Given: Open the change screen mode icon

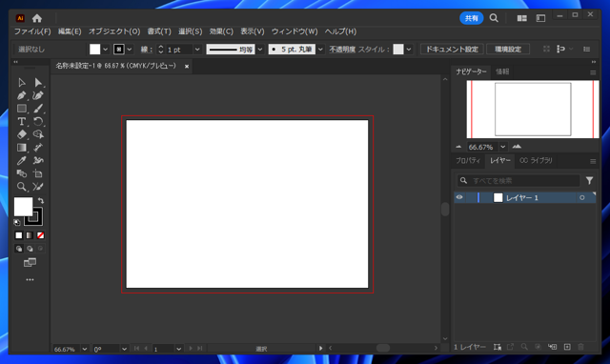Looking at the screenshot, I should pyautogui.click(x=30, y=263).
